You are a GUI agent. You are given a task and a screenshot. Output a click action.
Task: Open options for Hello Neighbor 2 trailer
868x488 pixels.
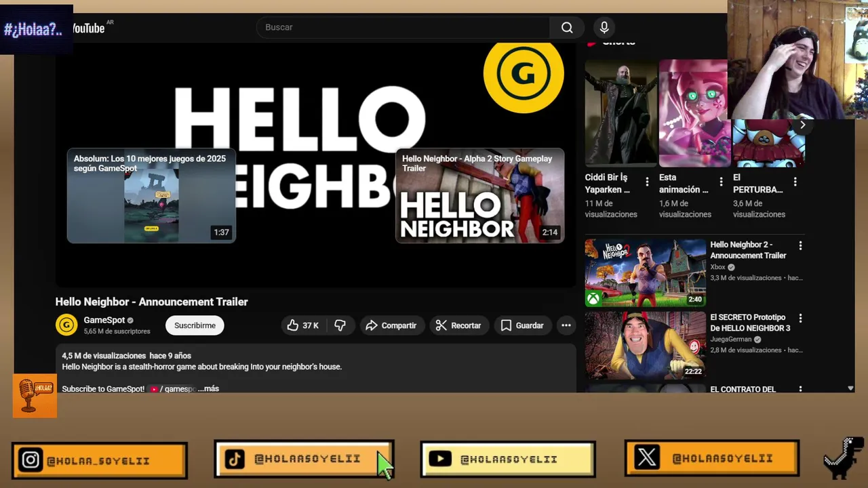800,245
